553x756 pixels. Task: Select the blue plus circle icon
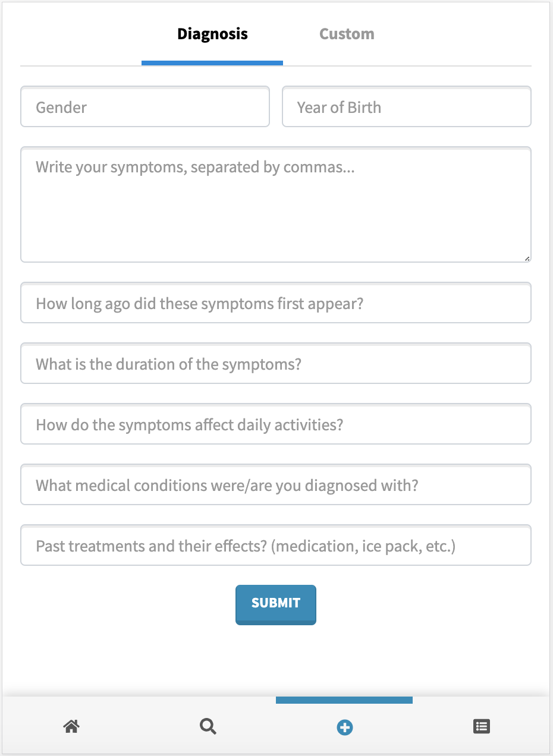(x=345, y=727)
